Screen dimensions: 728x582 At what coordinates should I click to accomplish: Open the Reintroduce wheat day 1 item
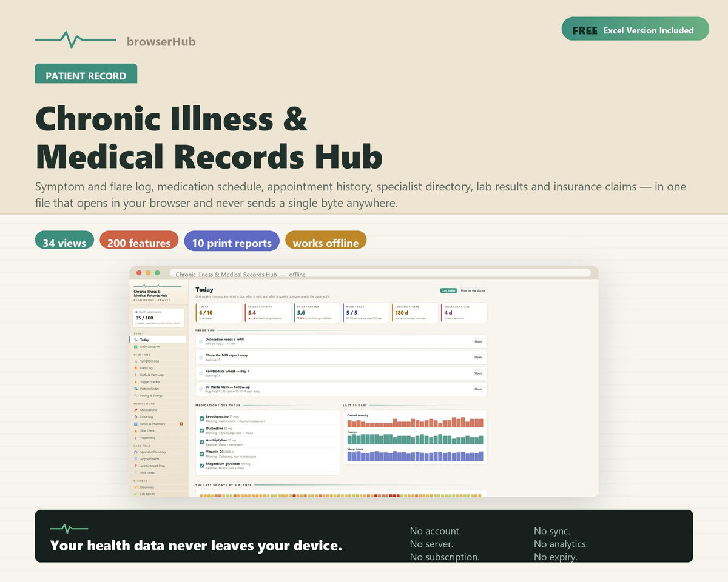point(478,373)
